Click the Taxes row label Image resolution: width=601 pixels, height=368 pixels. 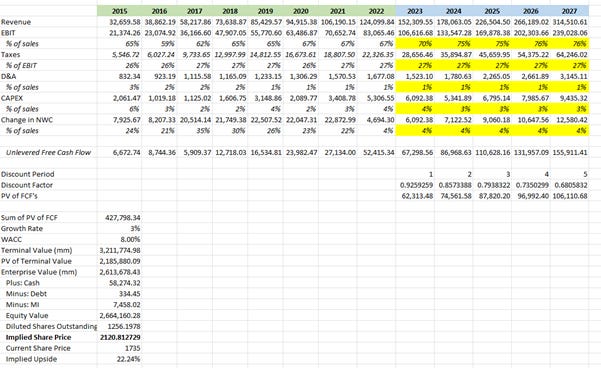click(x=10, y=55)
